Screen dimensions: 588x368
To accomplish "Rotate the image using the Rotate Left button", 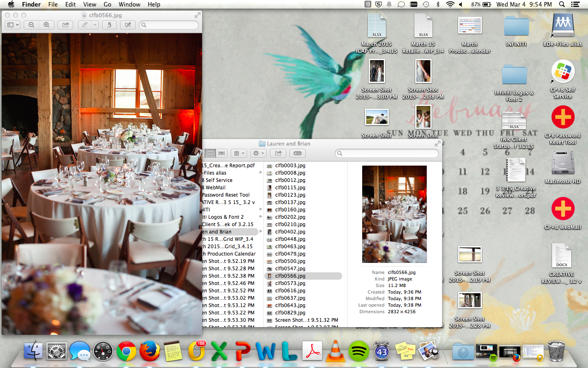I will click(109, 25).
